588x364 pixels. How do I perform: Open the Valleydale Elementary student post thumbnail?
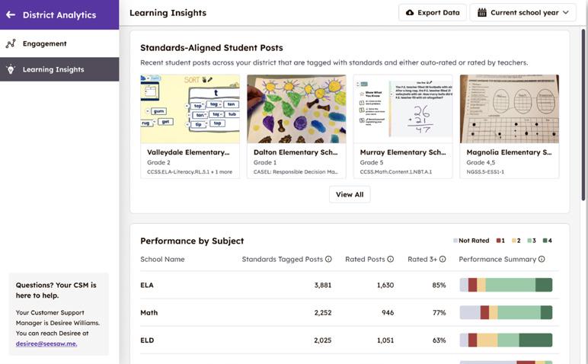pyautogui.click(x=190, y=109)
